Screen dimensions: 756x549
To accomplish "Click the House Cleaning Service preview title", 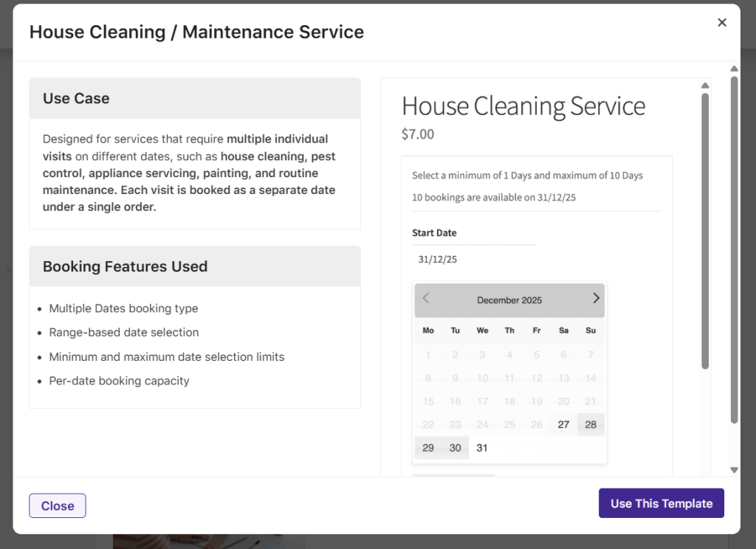I will 523,106.
